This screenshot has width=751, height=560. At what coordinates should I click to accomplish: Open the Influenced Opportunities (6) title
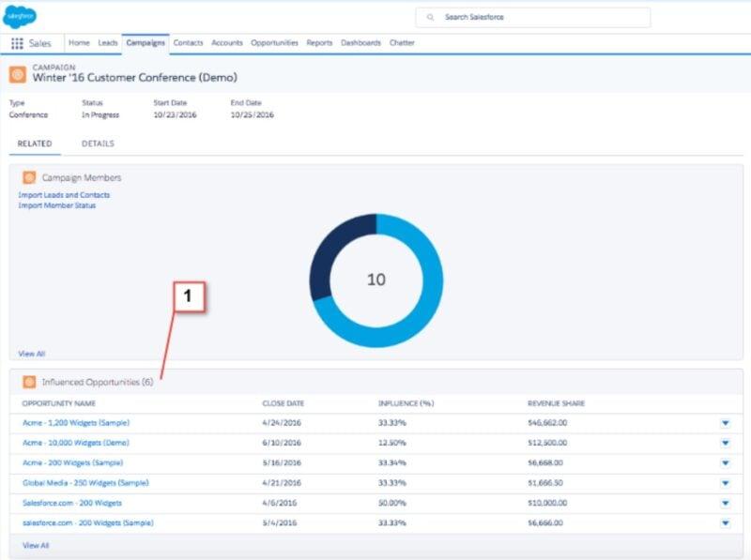98,382
